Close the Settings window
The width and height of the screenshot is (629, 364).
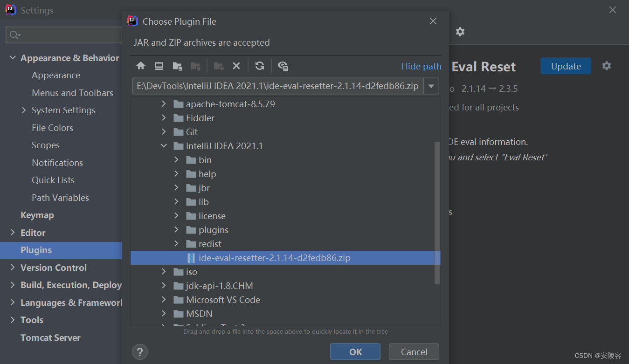(613, 10)
